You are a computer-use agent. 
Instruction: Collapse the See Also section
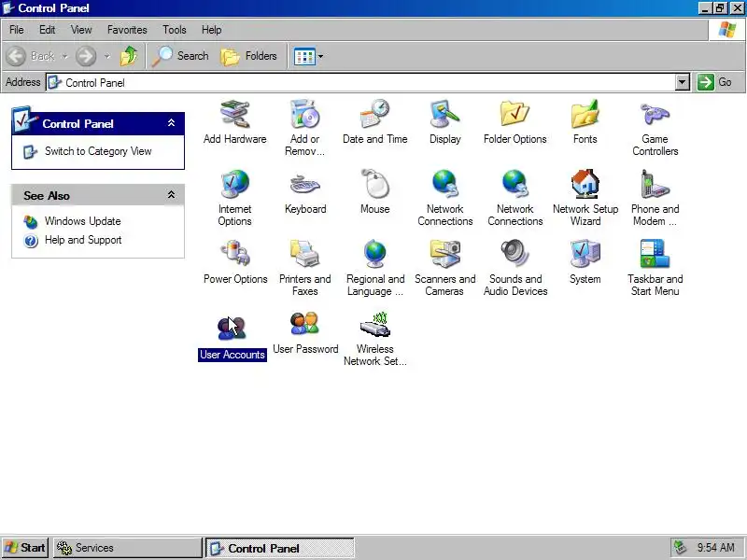172,195
